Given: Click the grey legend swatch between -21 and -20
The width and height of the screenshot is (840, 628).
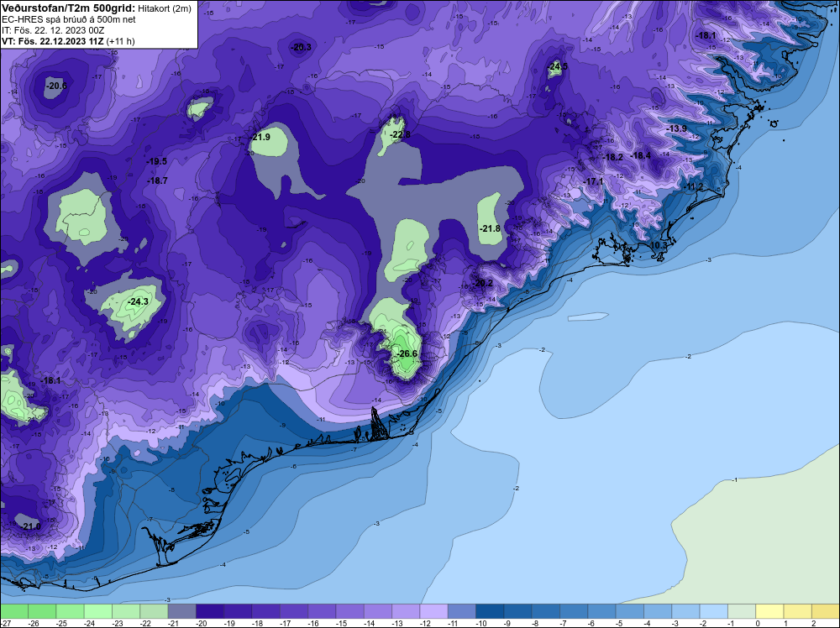Looking at the screenshot, I should (x=181, y=611).
